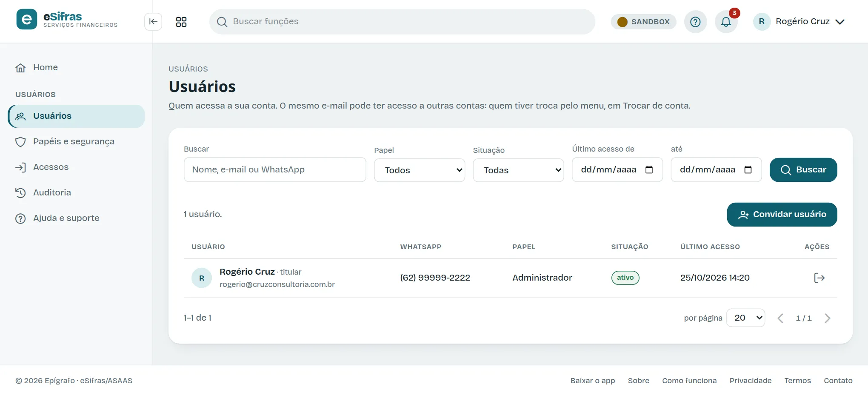Open Acessos in the sidebar

pyautogui.click(x=76, y=167)
